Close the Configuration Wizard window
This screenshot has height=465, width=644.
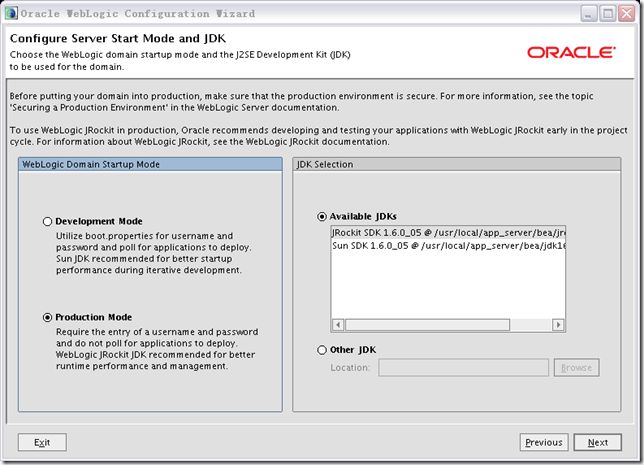627,14
